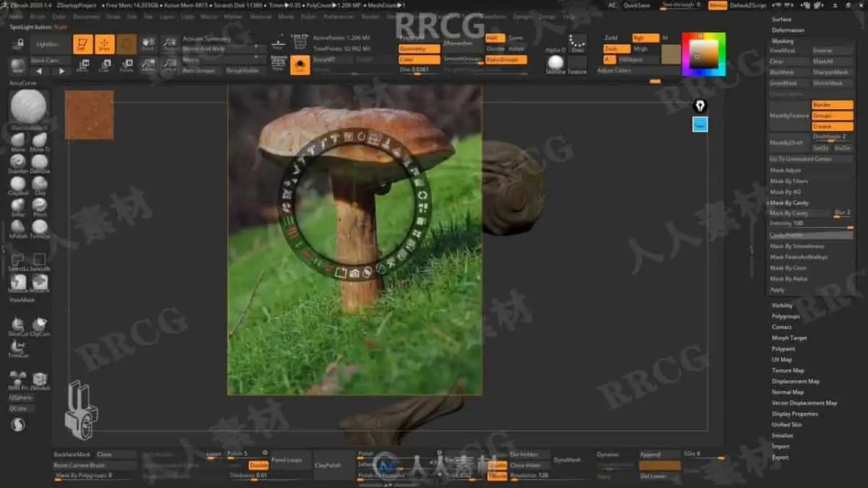Open the Material menu
Image resolution: width=868 pixels, height=488 pixels.
pyautogui.click(x=260, y=16)
